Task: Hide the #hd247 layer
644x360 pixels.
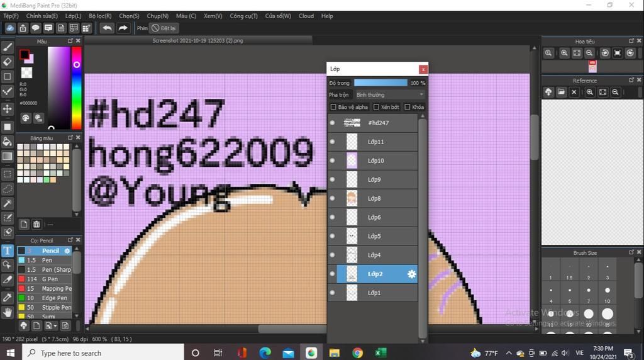Action: point(332,123)
